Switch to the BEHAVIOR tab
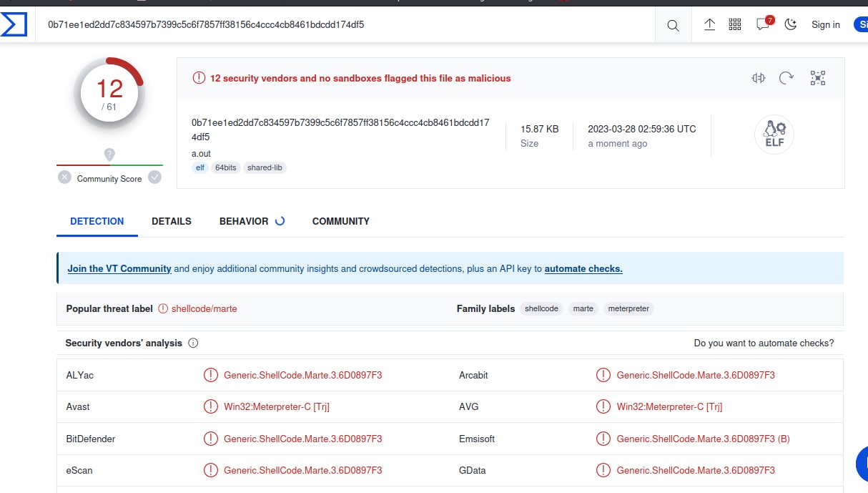The image size is (868, 493). pos(244,221)
